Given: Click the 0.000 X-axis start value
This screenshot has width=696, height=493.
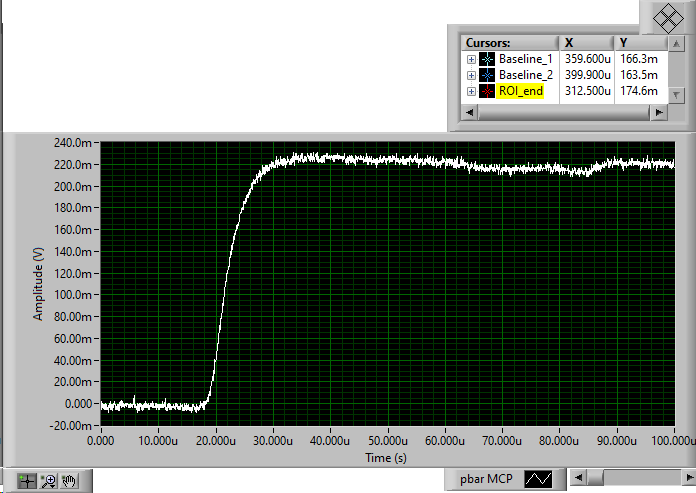Looking at the screenshot, I should [101, 441].
